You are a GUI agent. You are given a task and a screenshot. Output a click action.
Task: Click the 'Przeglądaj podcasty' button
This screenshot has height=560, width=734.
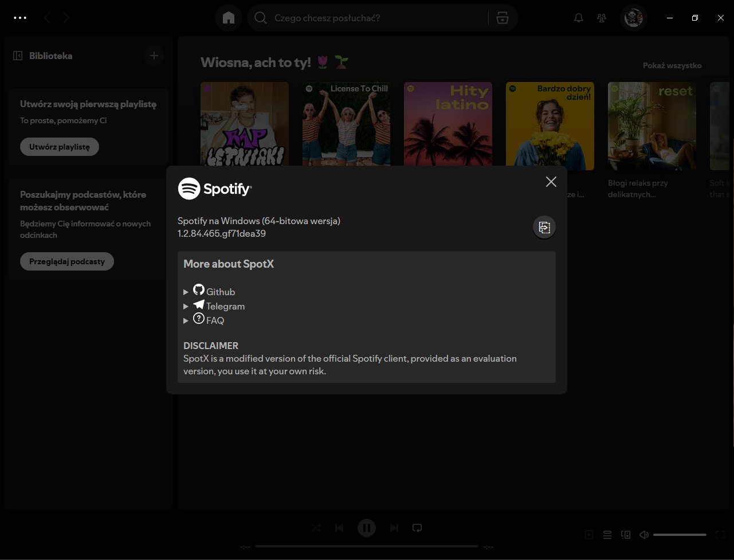pos(67,261)
